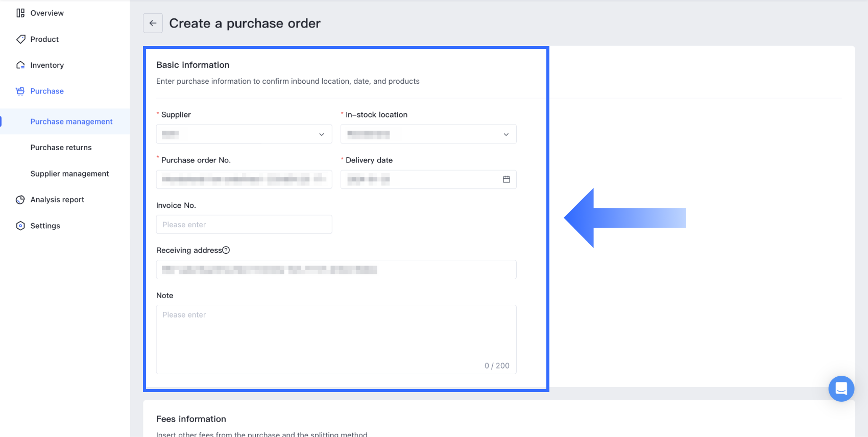The width and height of the screenshot is (868, 437).
Task: Click the back arrow button
Action: (x=153, y=23)
